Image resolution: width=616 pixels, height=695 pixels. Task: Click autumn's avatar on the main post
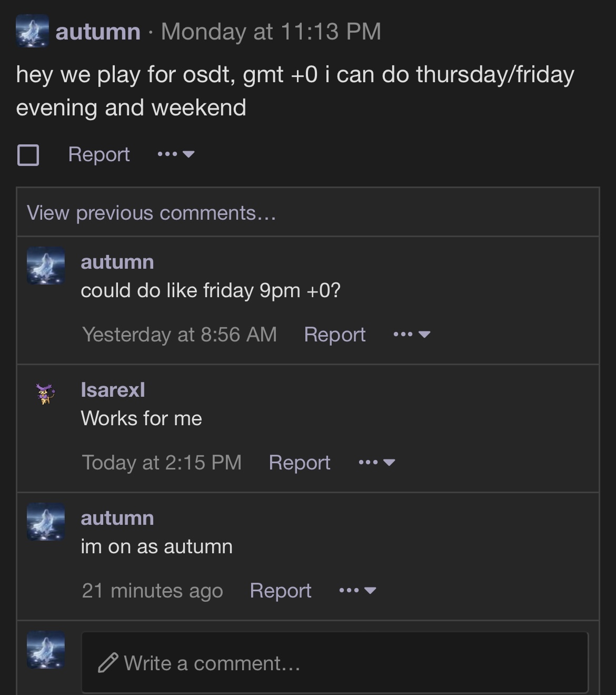(x=32, y=31)
